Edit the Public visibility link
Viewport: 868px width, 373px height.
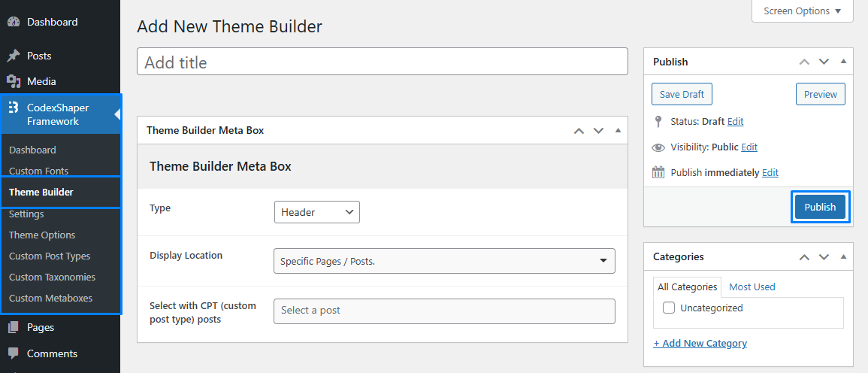click(x=749, y=147)
